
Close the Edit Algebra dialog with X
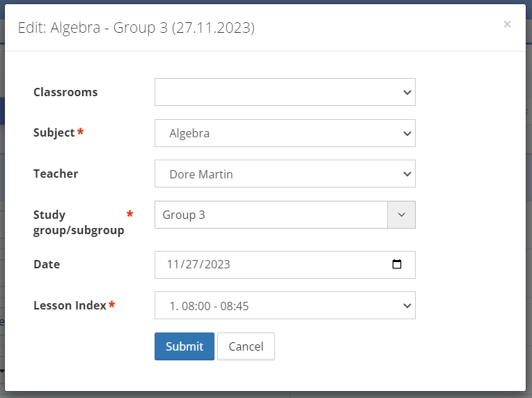pyautogui.click(x=507, y=24)
